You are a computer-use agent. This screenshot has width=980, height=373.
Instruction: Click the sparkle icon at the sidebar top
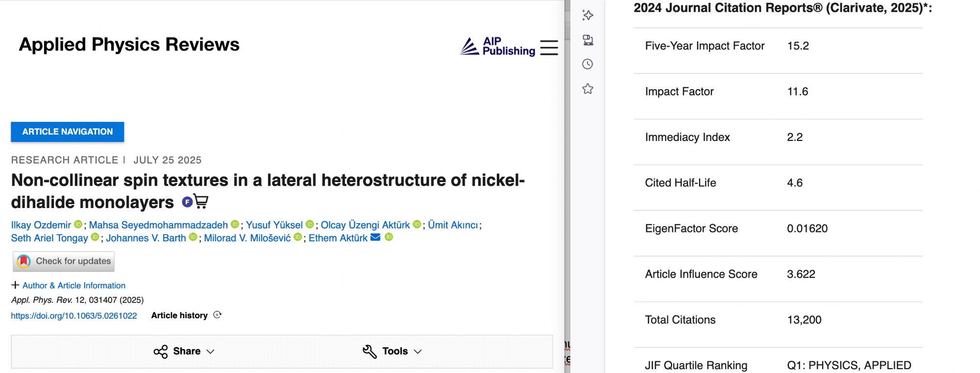click(588, 15)
